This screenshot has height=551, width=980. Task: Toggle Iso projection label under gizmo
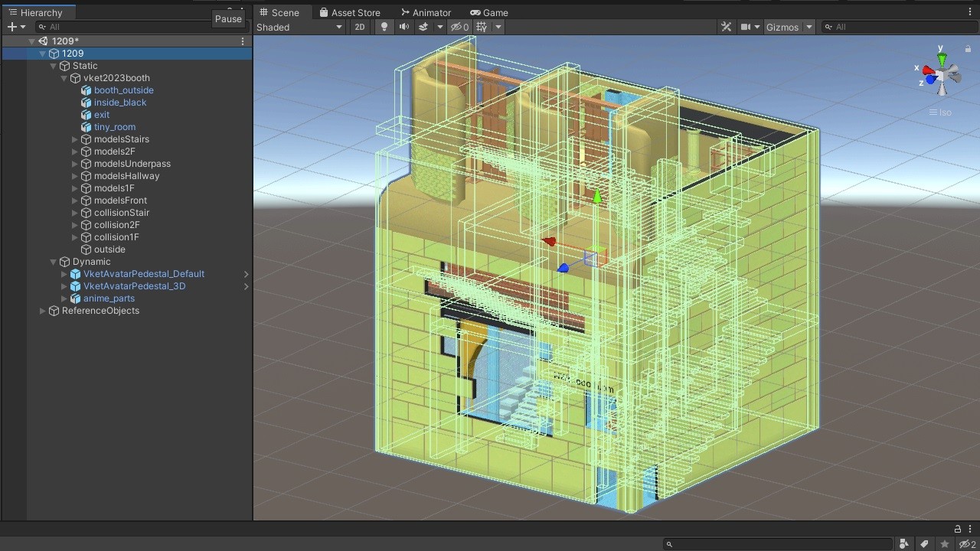(x=940, y=112)
